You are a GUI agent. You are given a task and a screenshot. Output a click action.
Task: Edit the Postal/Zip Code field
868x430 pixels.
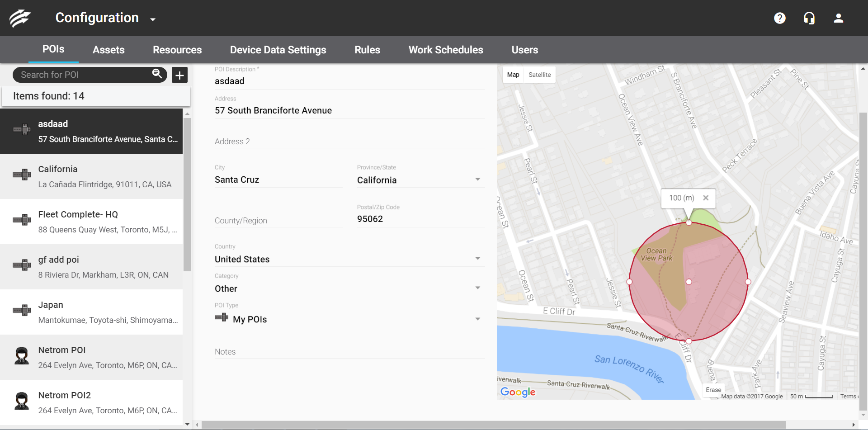(420, 219)
